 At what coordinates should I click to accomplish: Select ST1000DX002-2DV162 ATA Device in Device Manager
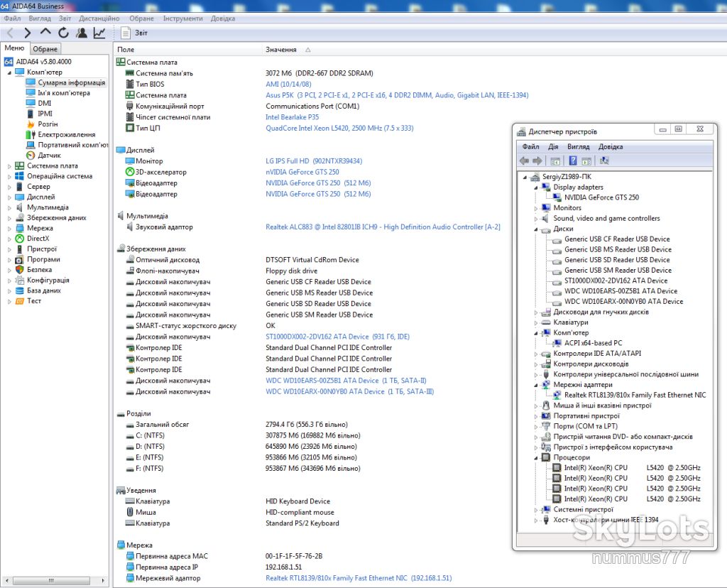coord(616,281)
